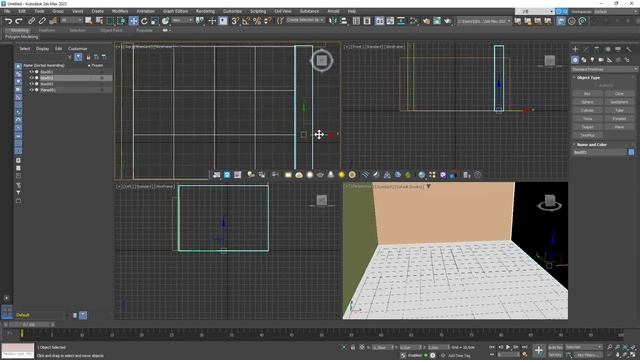Toggle the Percent Snap icon
Screen dimensions: 640x360
point(257,21)
